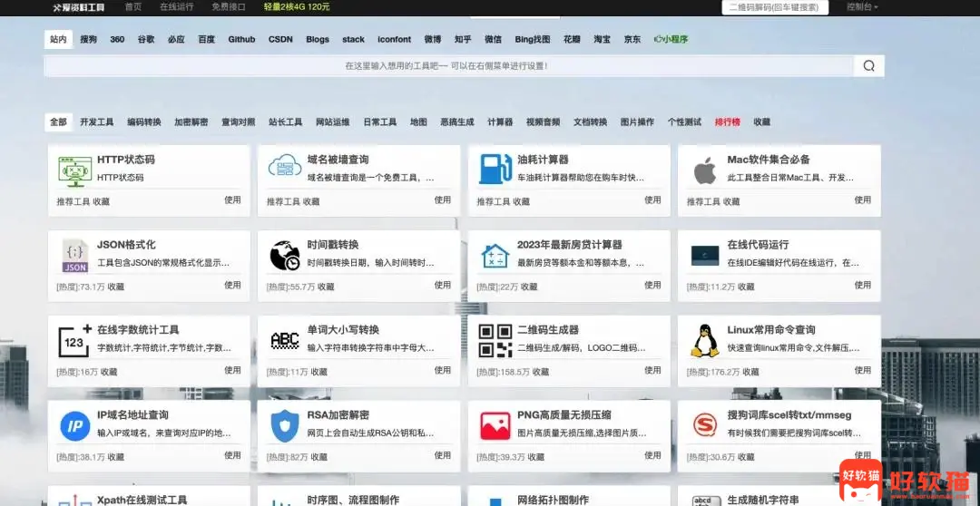Select the stack search source tab
The width and height of the screenshot is (980, 506).
tap(354, 39)
